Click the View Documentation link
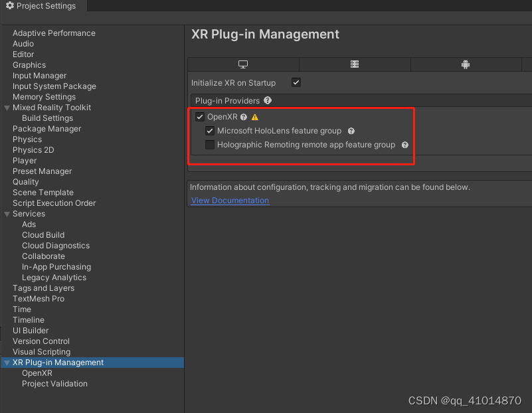 (x=229, y=200)
